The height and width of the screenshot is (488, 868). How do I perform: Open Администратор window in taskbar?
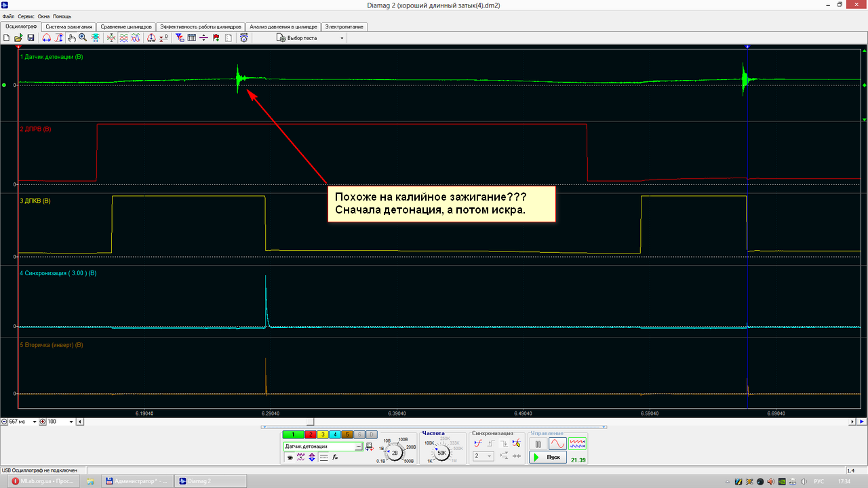click(x=138, y=481)
